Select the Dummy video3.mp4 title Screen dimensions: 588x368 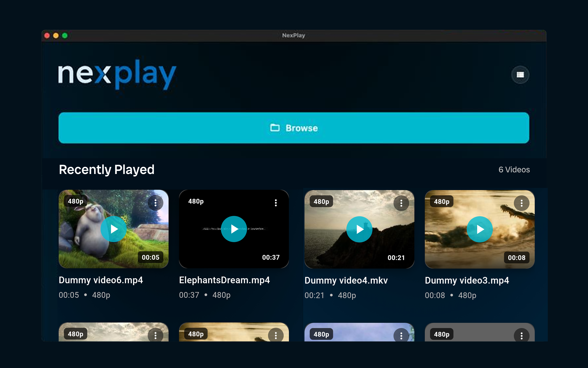coord(467,280)
